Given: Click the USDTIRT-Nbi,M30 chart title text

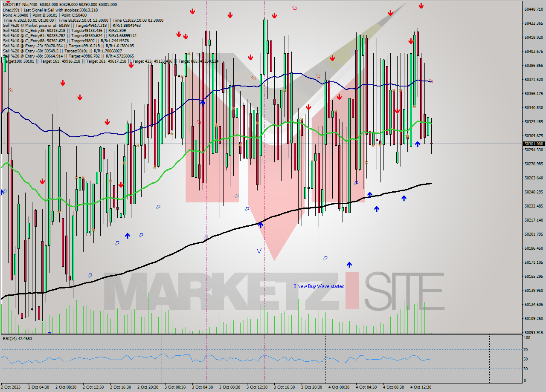Looking at the screenshot, I should 19,4.
